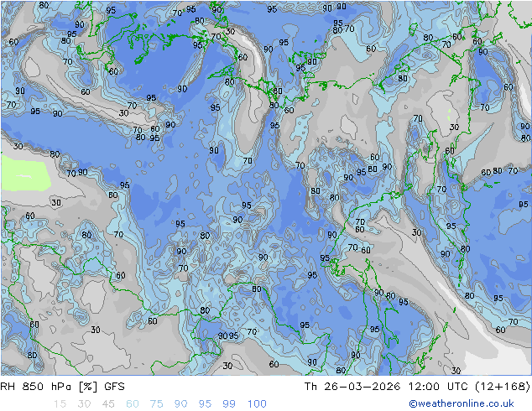This screenshot has height=411, width=532.
Task: Select legend value 30 in the color scale
Action: pyautogui.click(x=84, y=403)
